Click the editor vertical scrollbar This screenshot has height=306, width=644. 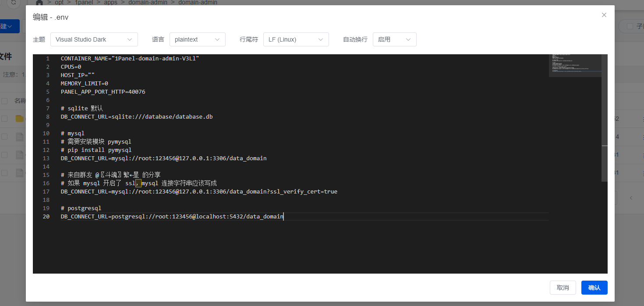[x=605, y=118]
